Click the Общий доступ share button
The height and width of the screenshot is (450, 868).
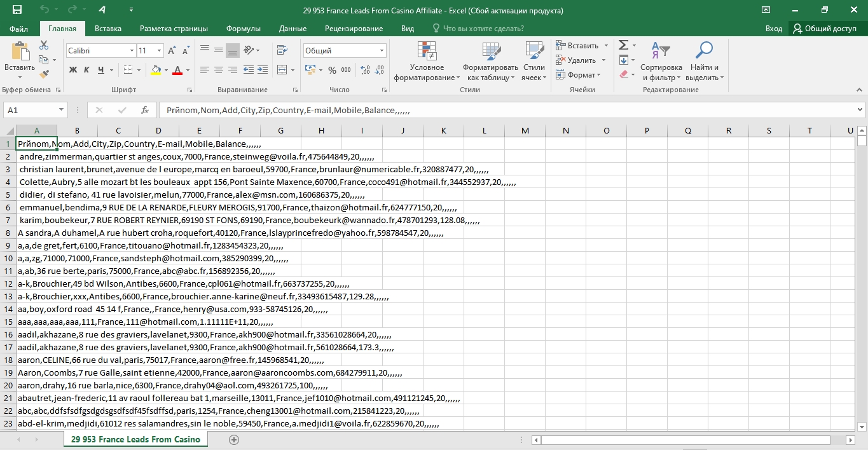coord(824,29)
